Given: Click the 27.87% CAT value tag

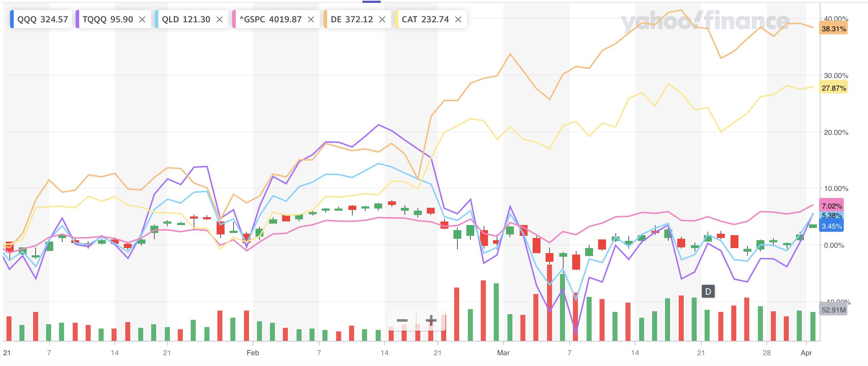Looking at the screenshot, I should (833, 88).
